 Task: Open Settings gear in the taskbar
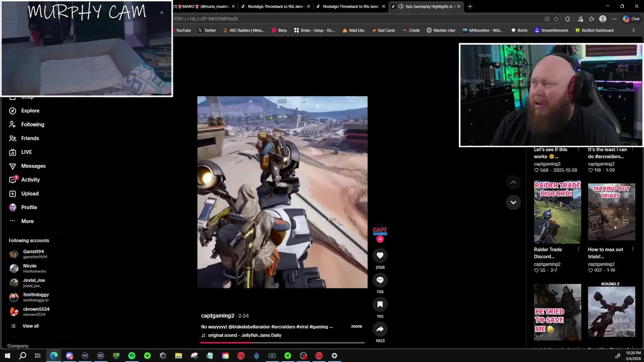point(335,355)
